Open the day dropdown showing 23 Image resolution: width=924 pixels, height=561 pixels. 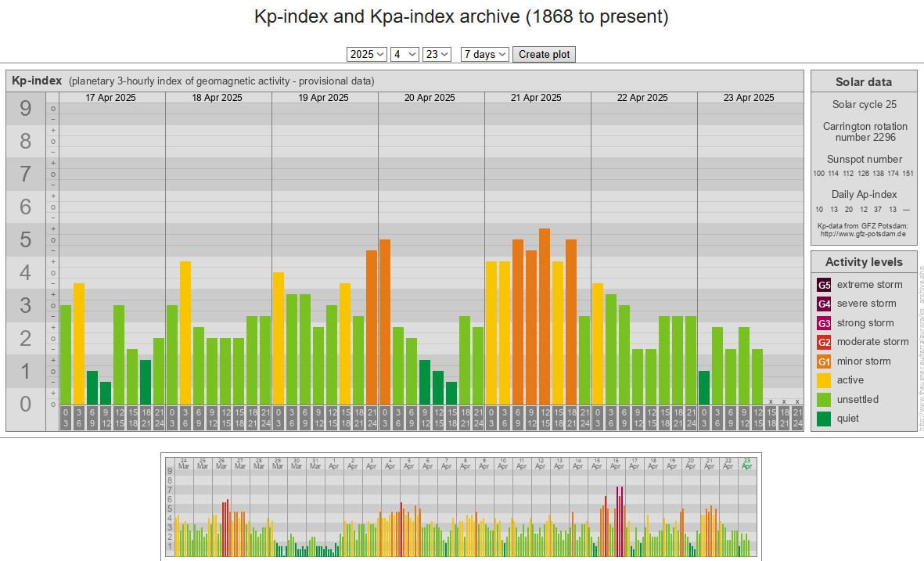(x=437, y=54)
